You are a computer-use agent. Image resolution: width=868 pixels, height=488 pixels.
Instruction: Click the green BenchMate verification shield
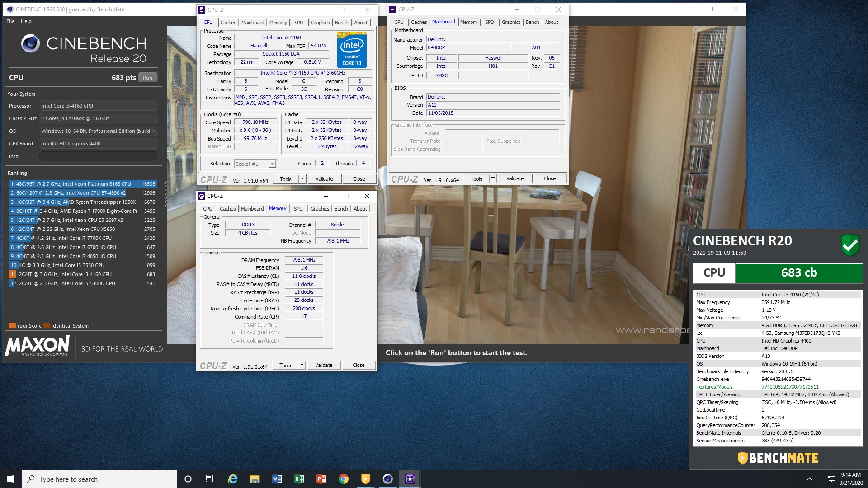850,245
